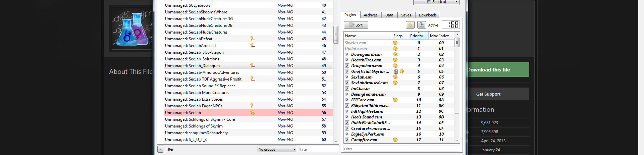
Task: Switch to the Plugins tab
Action: (350, 15)
